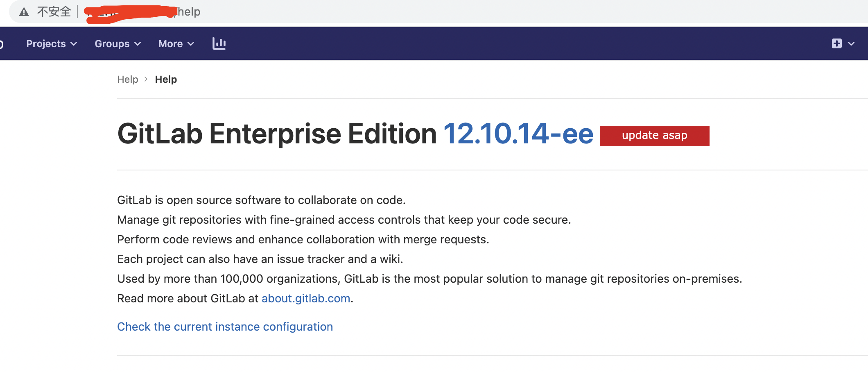Click the bold Help breadcrumb

166,79
